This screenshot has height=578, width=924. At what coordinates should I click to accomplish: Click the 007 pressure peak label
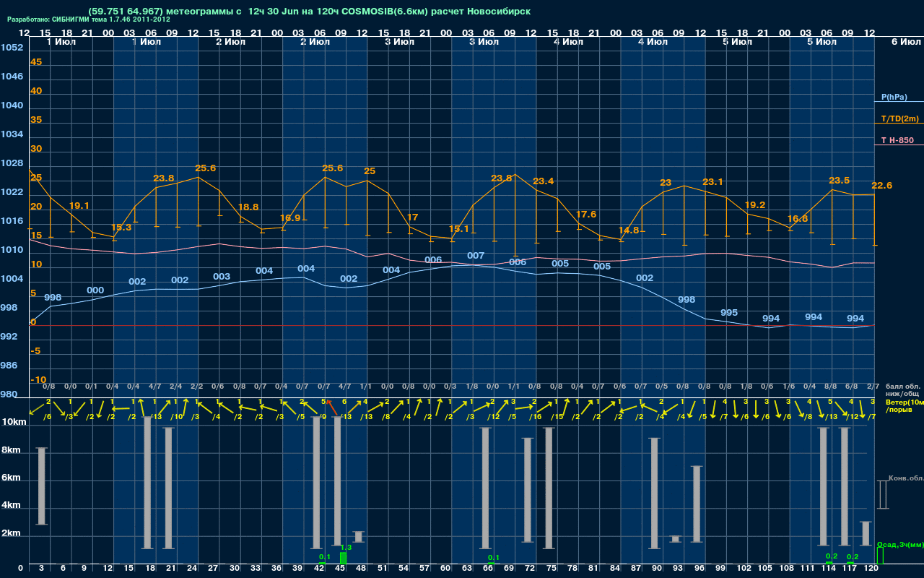click(x=476, y=256)
